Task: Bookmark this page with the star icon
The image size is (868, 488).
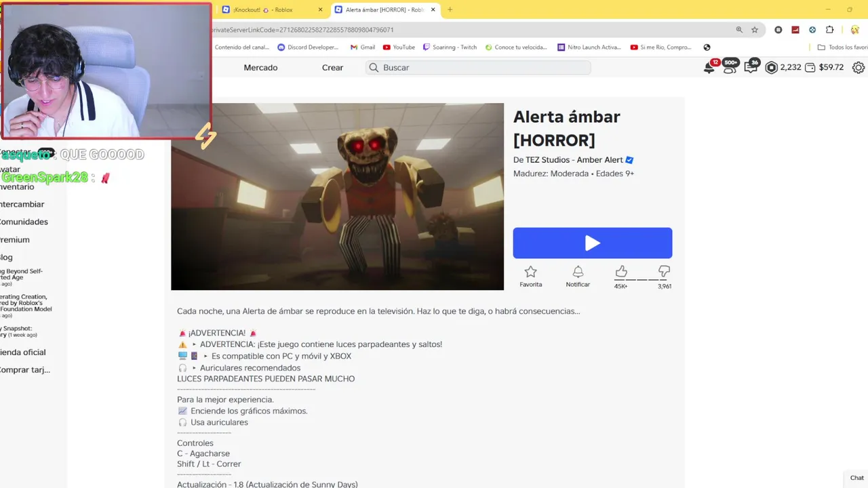Action: point(755,30)
